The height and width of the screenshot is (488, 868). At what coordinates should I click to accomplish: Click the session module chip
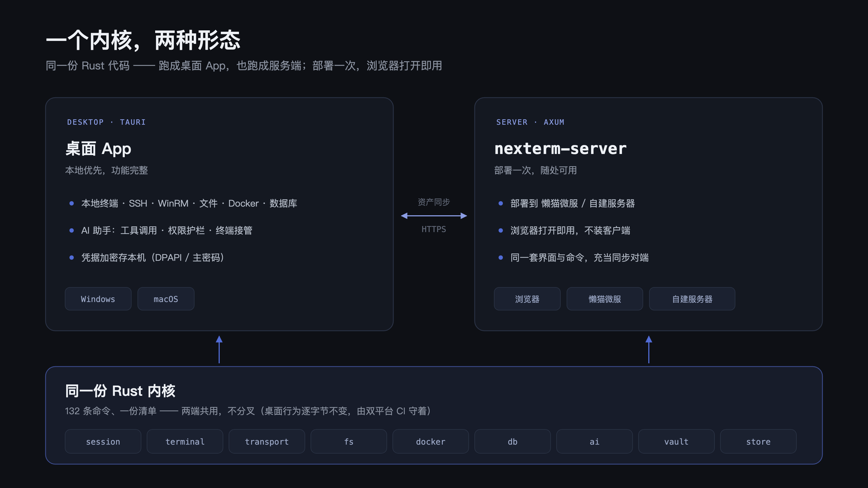coord(103,442)
